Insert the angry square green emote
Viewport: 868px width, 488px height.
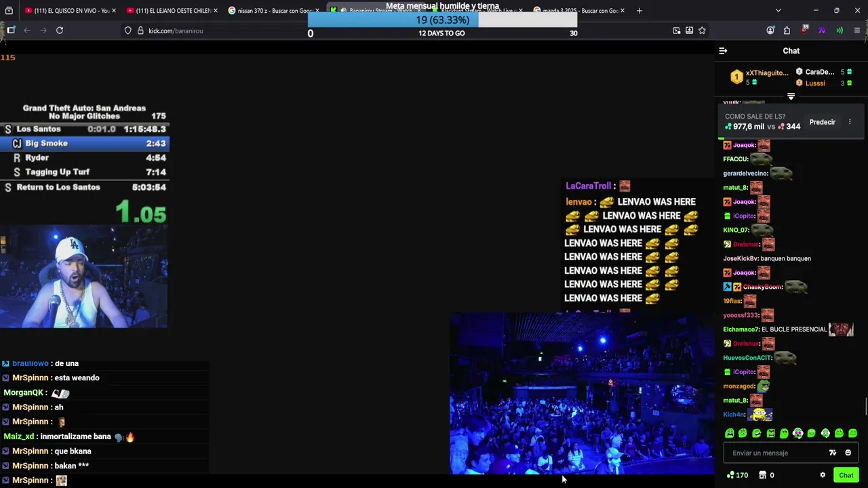[x=771, y=433]
